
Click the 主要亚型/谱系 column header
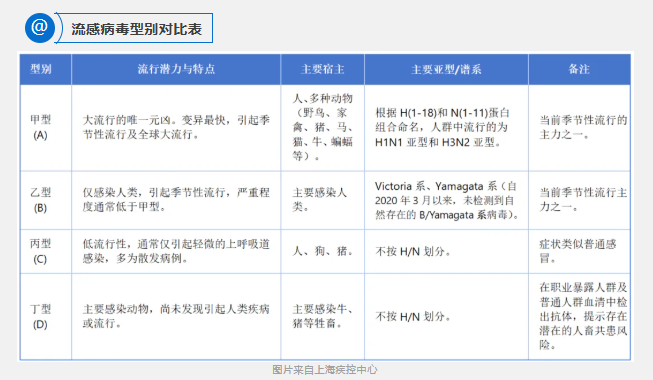point(446,69)
